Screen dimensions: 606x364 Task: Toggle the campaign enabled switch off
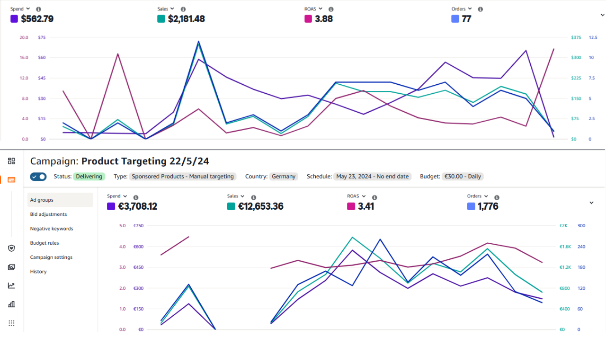pos(38,177)
